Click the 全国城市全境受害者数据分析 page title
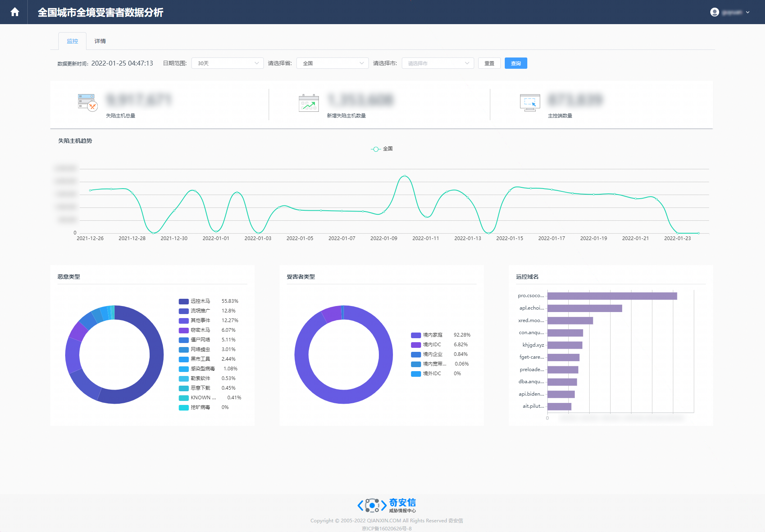Viewport: 765px width, 532px height. click(101, 12)
